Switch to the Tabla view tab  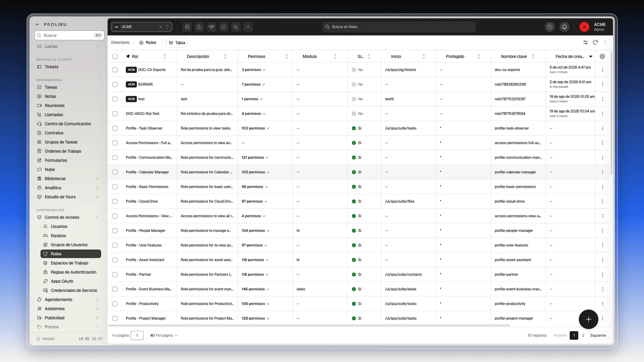coord(177,43)
